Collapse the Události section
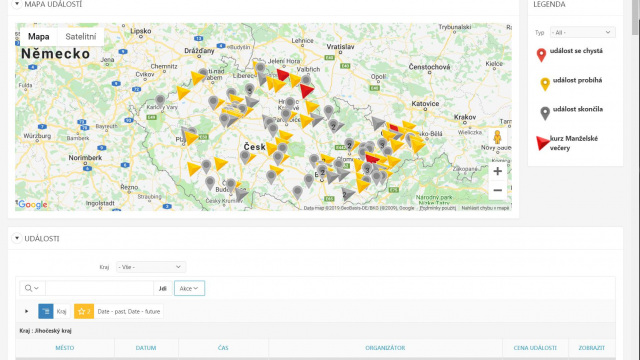The height and width of the screenshot is (360, 640). coord(17,238)
